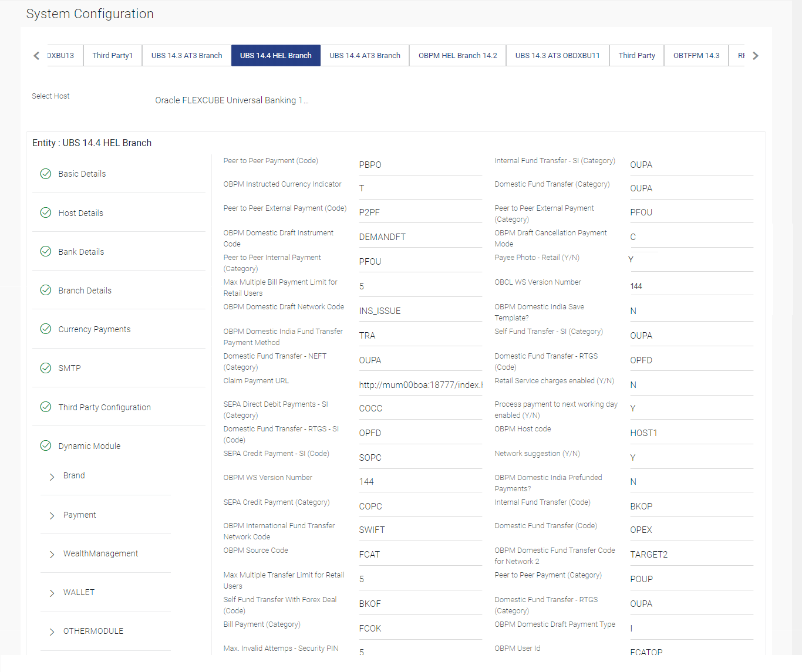The width and height of the screenshot is (802, 672).
Task: Click the Payee Photo Retail Y/N field
Action: pyautogui.click(x=692, y=261)
